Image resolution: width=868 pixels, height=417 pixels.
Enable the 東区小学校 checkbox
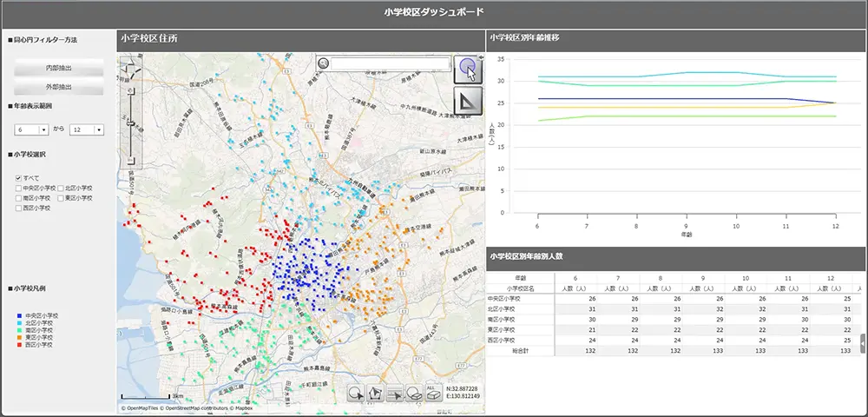coord(61,198)
